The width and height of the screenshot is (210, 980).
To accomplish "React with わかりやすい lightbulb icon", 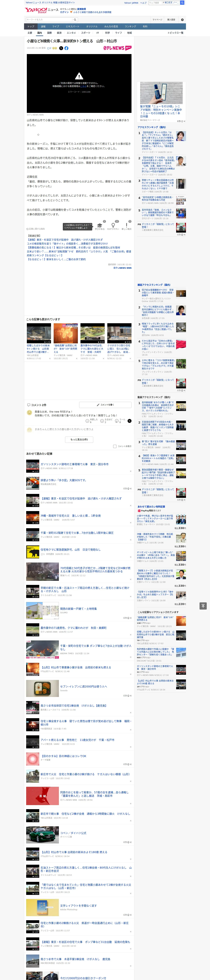I will pos(113,225).
